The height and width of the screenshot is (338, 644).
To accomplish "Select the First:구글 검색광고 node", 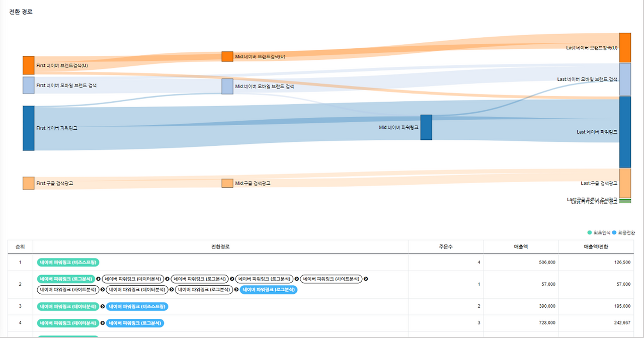I will [x=28, y=183].
